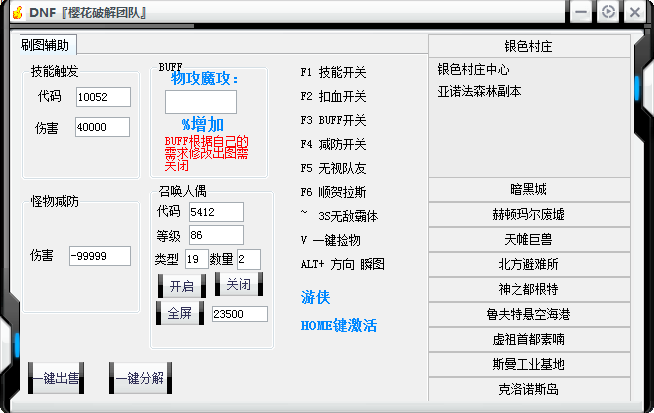
Task: Expand the 虚祖首都素喃 section
Action: click(529, 340)
